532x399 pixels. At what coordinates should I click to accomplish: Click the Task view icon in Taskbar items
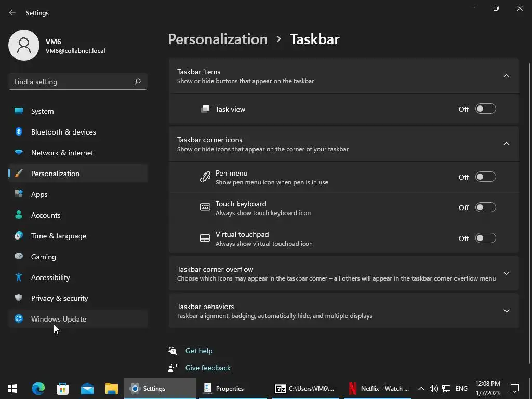pyautogui.click(x=205, y=109)
